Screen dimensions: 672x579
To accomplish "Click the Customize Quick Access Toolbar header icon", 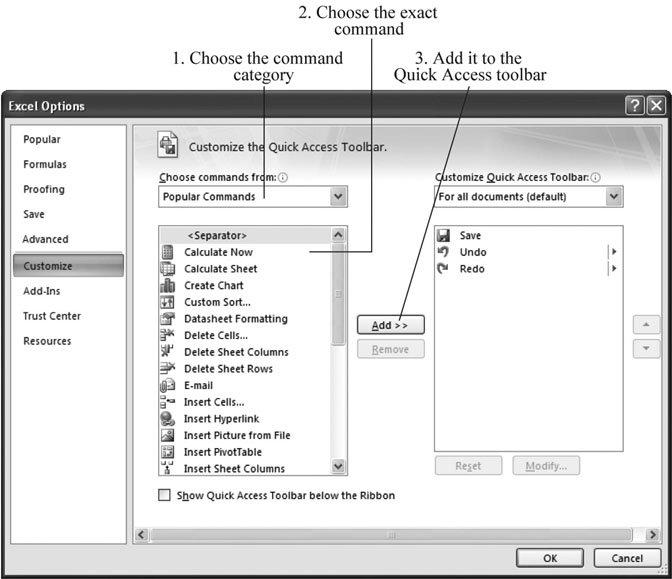I will (168, 145).
